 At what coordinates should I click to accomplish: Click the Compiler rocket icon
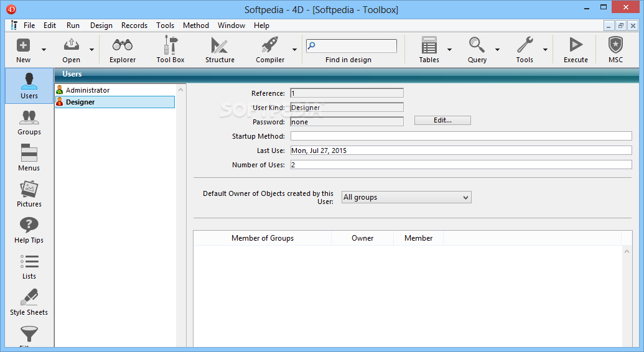270,45
